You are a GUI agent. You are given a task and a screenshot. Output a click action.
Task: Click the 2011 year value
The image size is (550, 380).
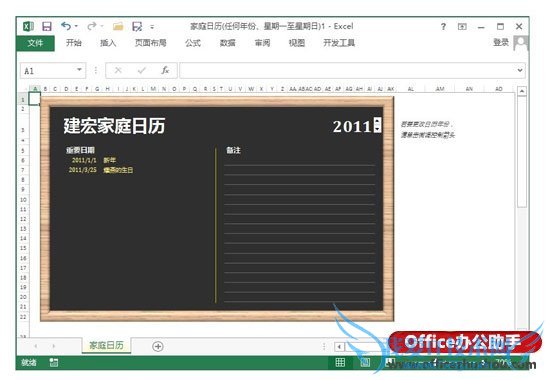pyautogui.click(x=352, y=127)
